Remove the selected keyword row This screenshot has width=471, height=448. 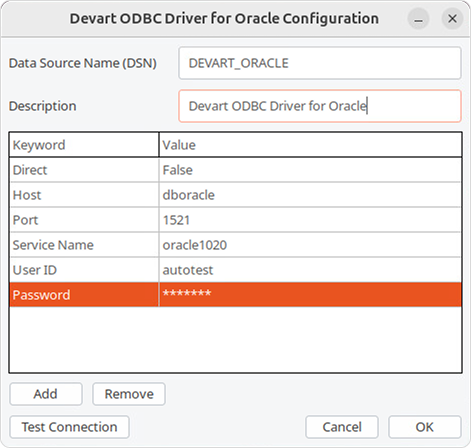[x=129, y=394]
